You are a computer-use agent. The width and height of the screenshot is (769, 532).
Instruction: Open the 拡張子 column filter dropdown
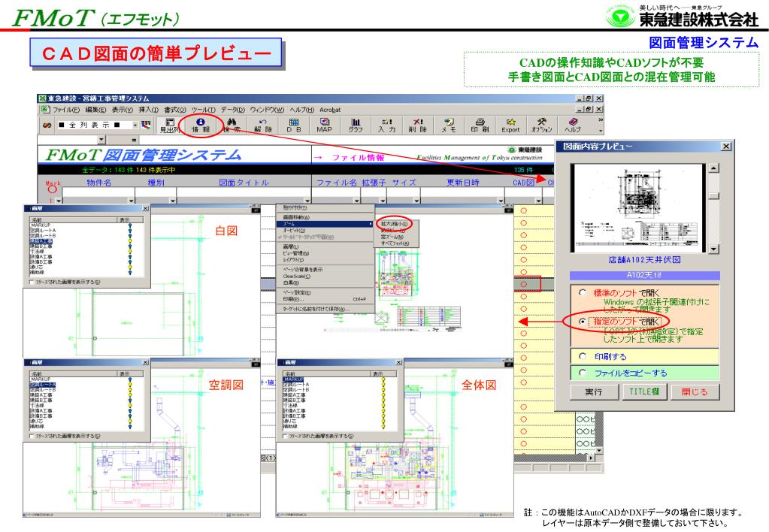pyautogui.click(x=383, y=201)
